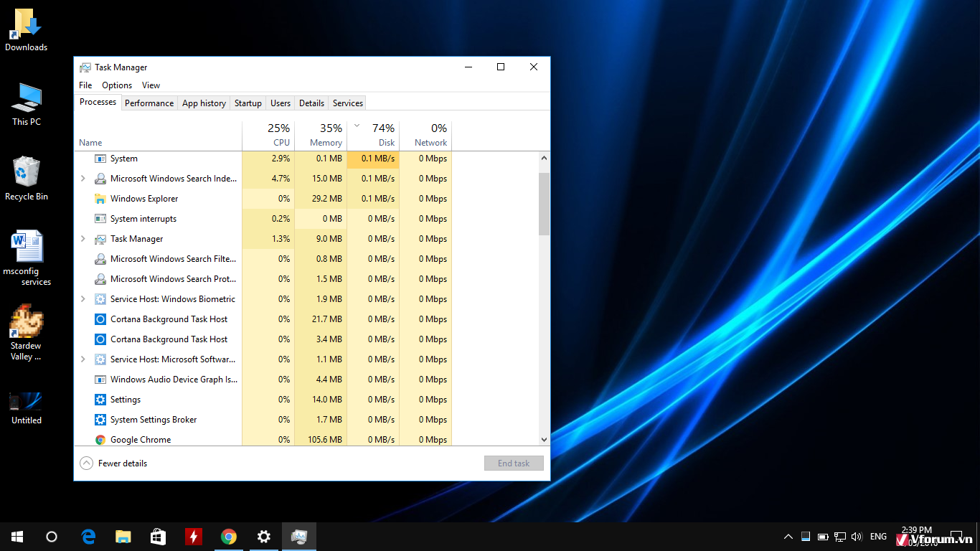Open the Options menu

117,85
